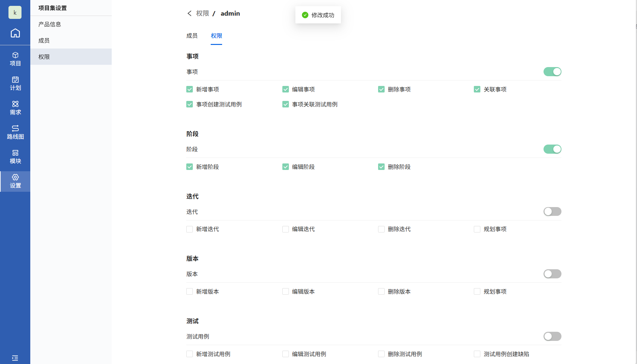Click the green k avatar
The image size is (637, 364).
[x=15, y=13]
